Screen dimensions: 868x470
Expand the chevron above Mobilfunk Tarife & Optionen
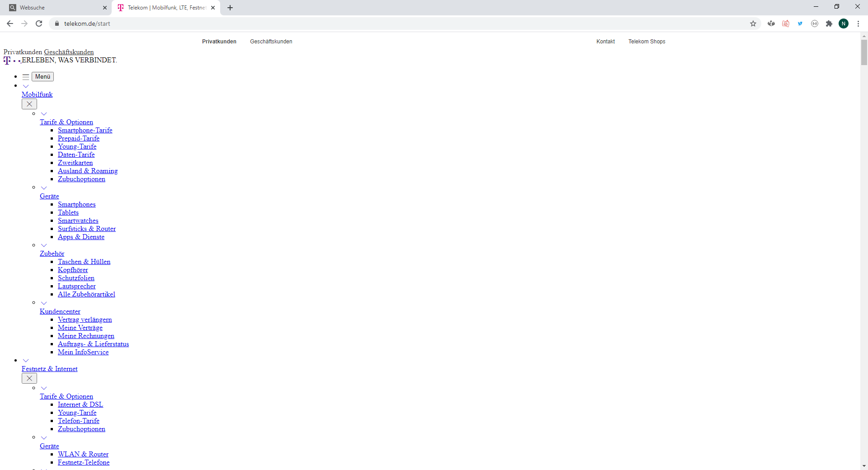pyautogui.click(x=44, y=113)
